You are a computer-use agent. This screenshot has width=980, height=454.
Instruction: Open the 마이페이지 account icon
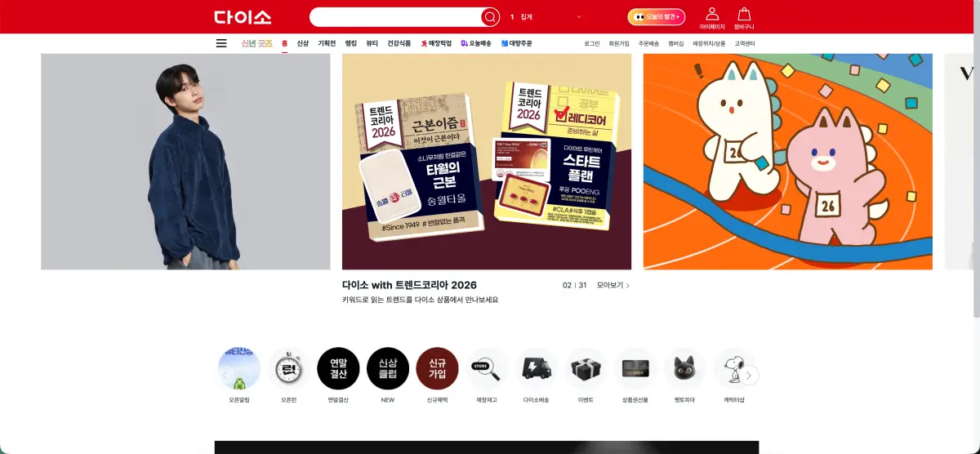[x=712, y=15]
